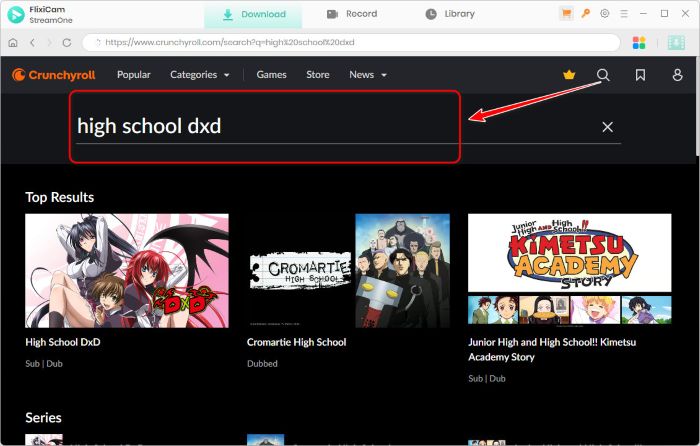Click the key registration icon
The height and width of the screenshot is (446, 700).
[x=585, y=14]
